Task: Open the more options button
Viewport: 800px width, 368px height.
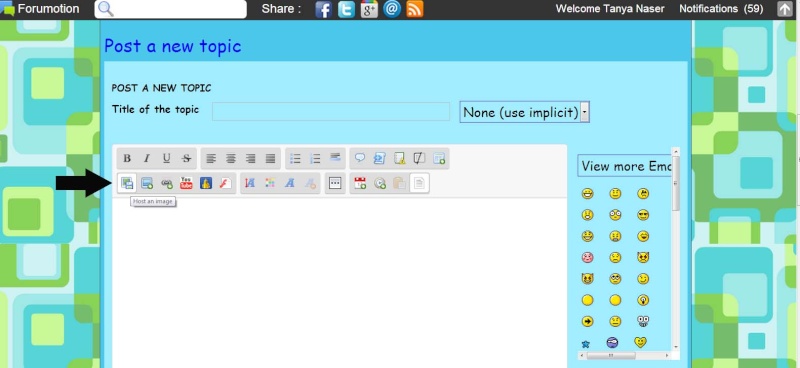Action: coord(335,183)
